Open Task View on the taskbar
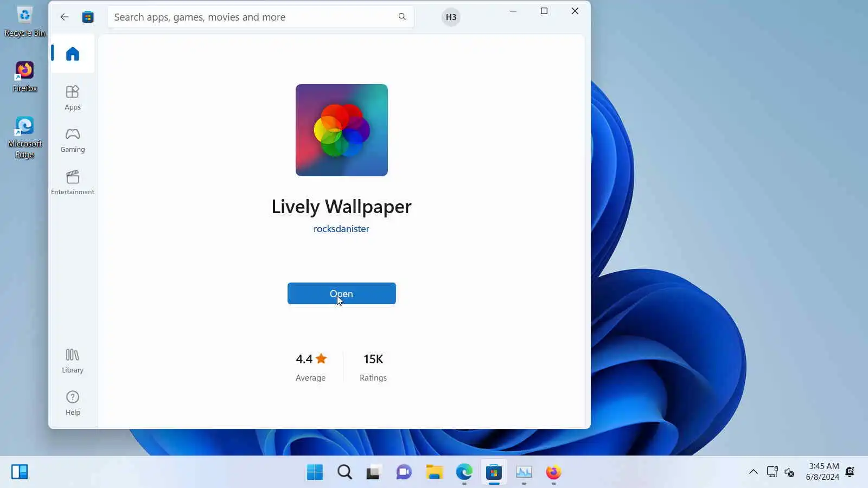Screen dimensions: 868x488 coord(374,472)
